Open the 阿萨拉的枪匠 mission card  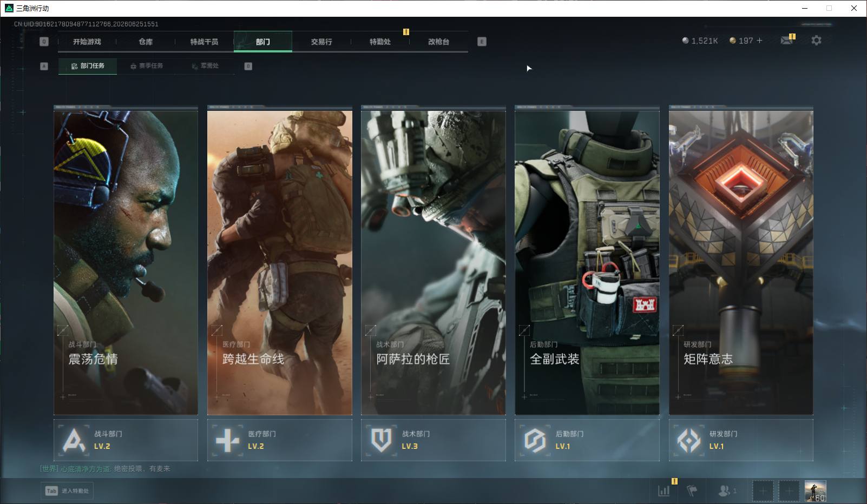pos(433,262)
